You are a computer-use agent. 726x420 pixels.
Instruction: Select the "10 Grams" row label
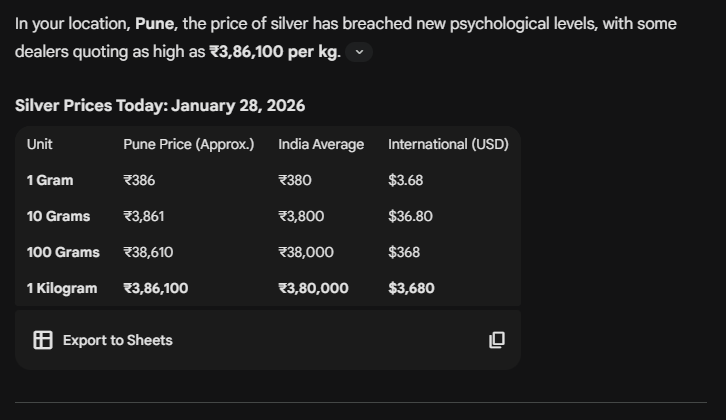(x=58, y=216)
